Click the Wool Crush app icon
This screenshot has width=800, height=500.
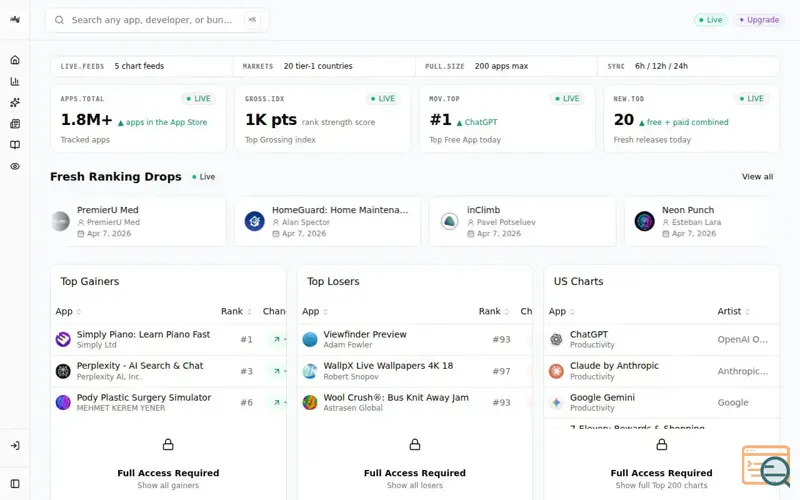tap(310, 403)
